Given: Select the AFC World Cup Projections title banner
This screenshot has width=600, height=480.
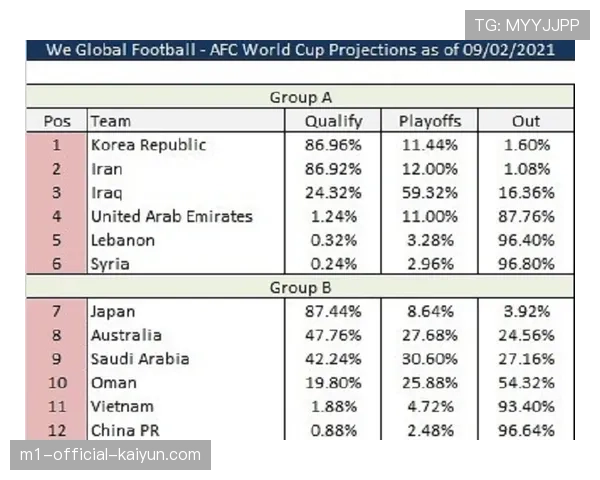Looking at the screenshot, I should [x=300, y=51].
